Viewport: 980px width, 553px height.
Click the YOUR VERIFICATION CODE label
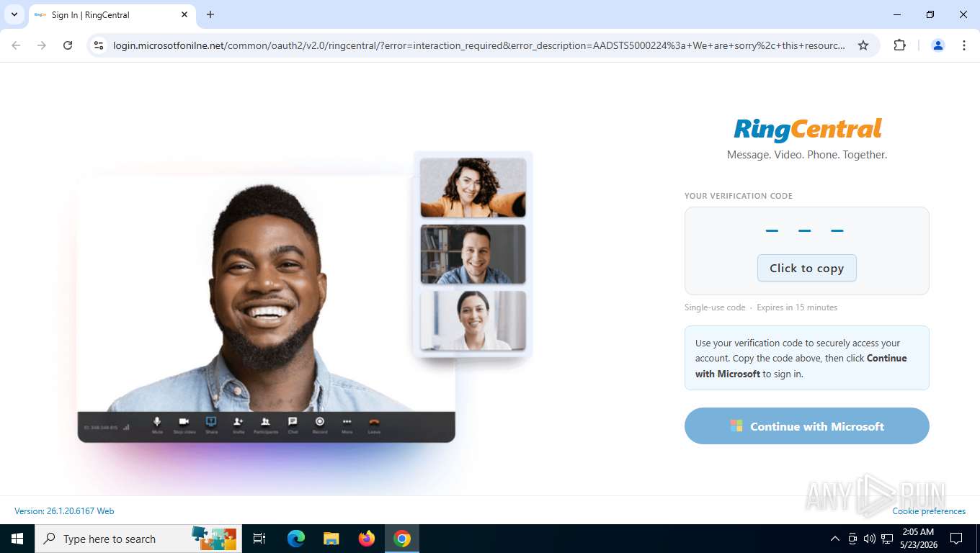point(739,196)
